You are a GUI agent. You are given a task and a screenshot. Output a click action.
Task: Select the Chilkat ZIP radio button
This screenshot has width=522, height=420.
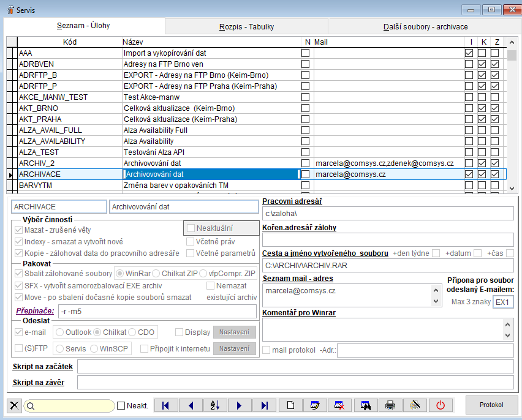(x=156, y=274)
